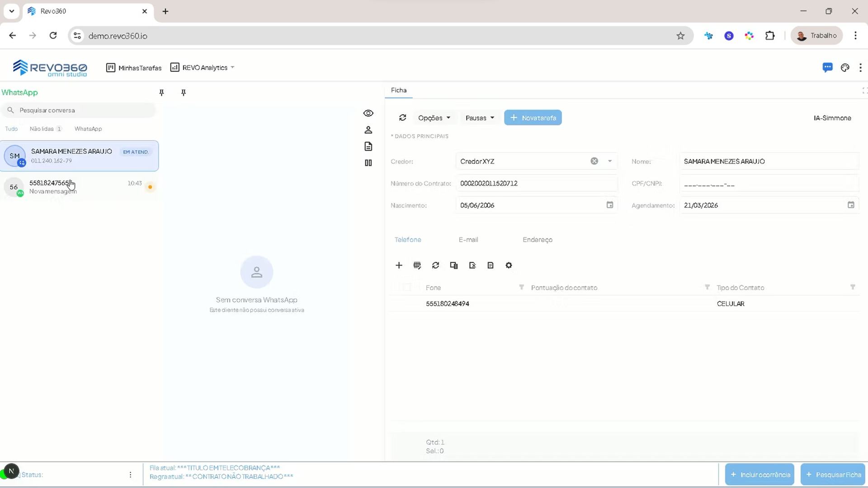Select the E-mail tab
The height and width of the screenshot is (488, 868).
click(x=468, y=239)
